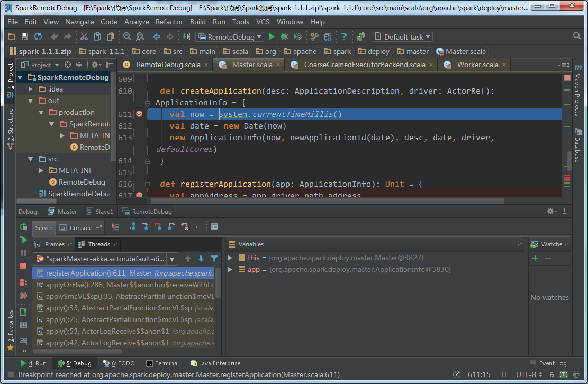Click the Find magnifier icon in toolbar
Screen dimensions: 588x384
[x=127, y=36]
